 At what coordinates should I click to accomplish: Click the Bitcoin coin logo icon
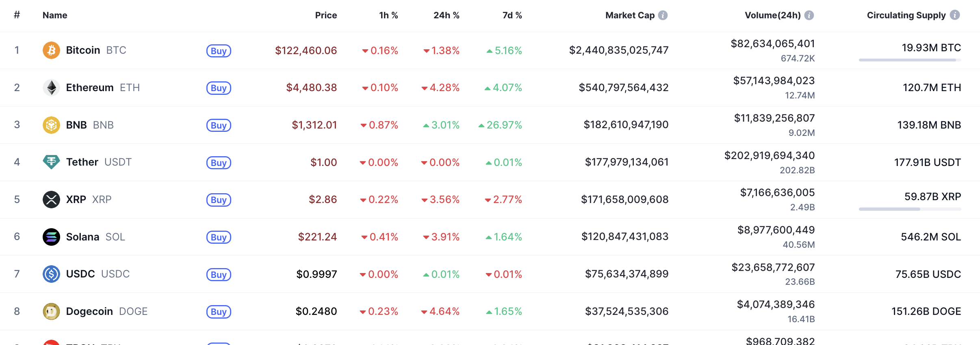(51, 50)
